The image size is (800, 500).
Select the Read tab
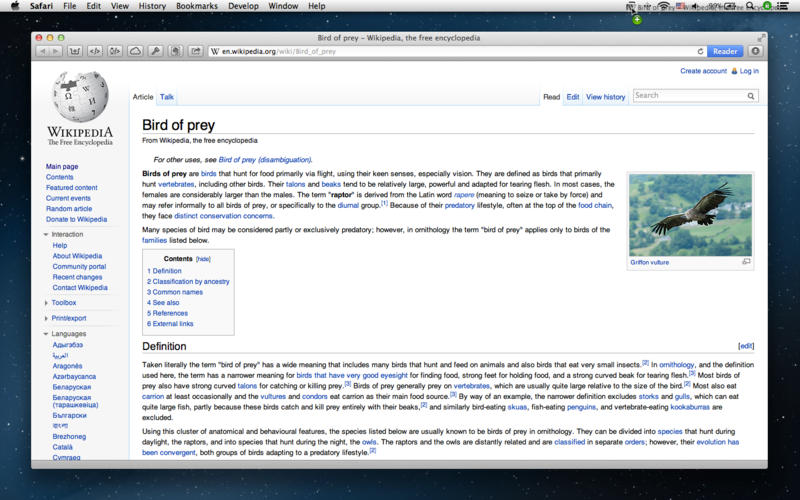(x=552, y=97)
